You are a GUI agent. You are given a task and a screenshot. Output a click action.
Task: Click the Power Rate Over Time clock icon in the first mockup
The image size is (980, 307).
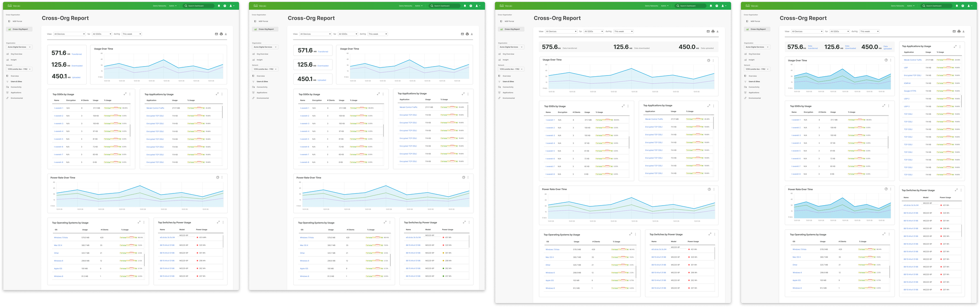pos(218,177)
